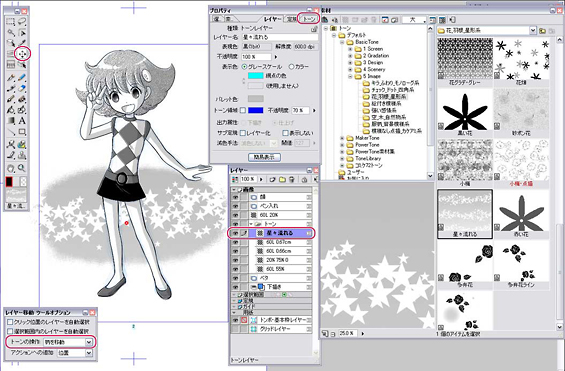Click the cyan dot color swatch
The image size is (565, 371).
pyautogui.click(x=255, y=76)
